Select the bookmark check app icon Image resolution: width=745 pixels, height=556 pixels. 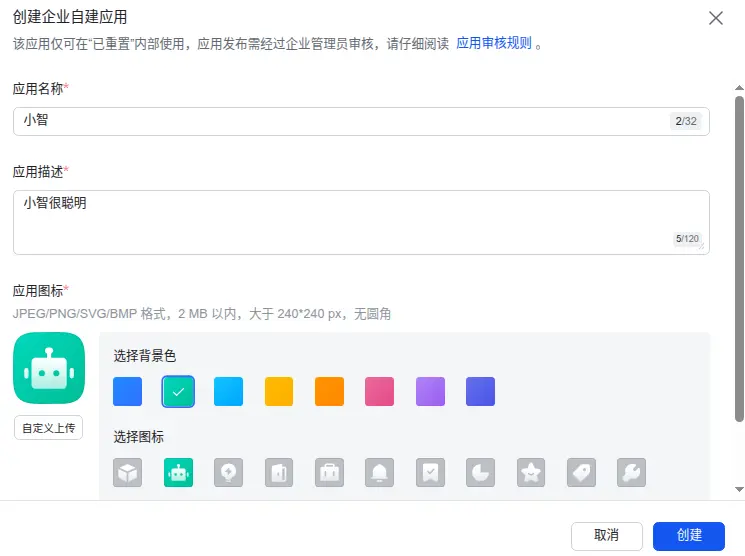430,472
